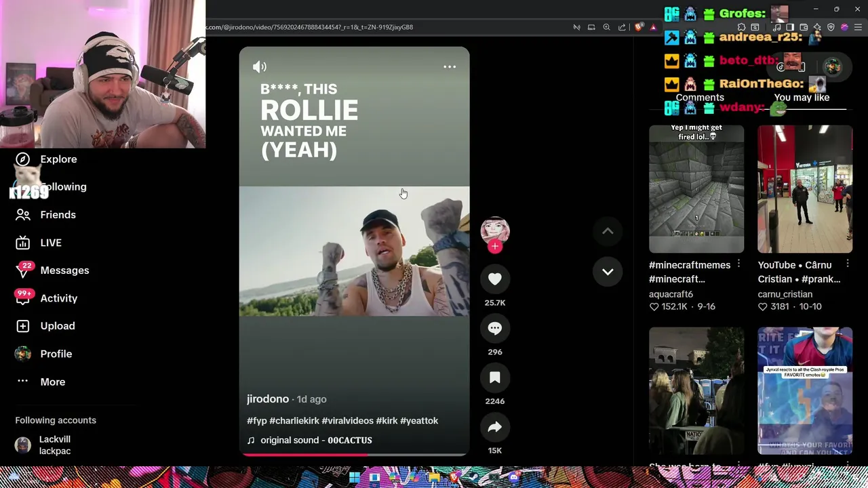The height and width of the screenshot is (488, 868).
Task: Click the Windows Start button on taskbar
Action: [x=355, y=477]
